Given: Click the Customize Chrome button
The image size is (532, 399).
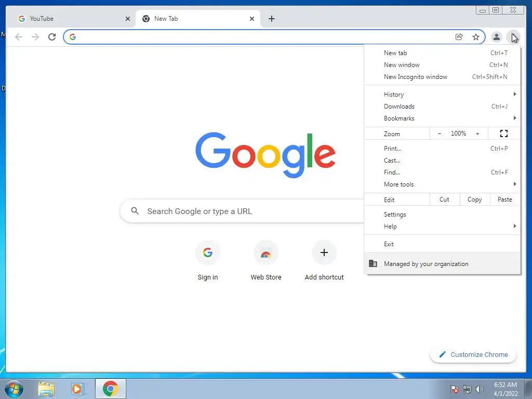Looking at the screenshot, I should [473, 354].
